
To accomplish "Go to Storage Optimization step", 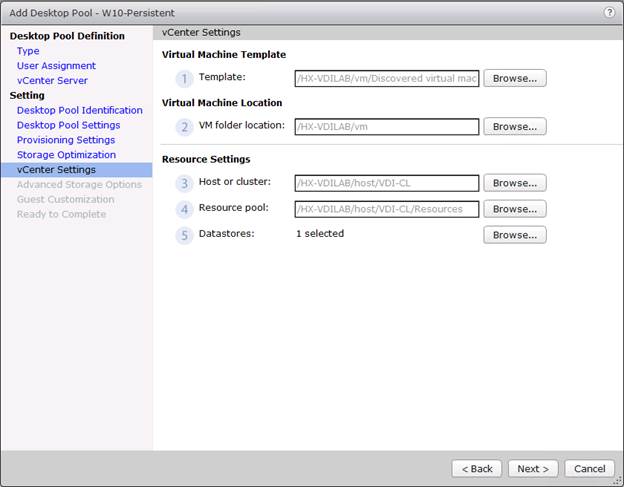I will coord(66,155).
